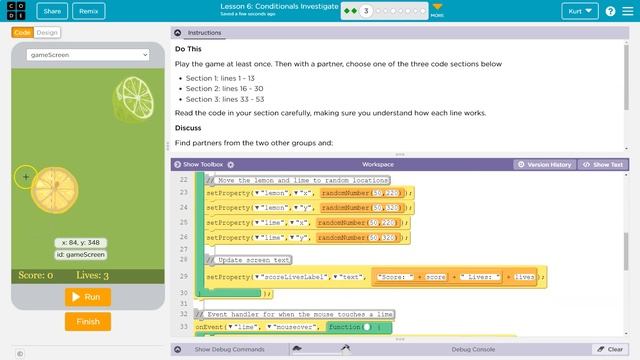Click the "id: gameScreen" tooltip label

pos(81,255)
